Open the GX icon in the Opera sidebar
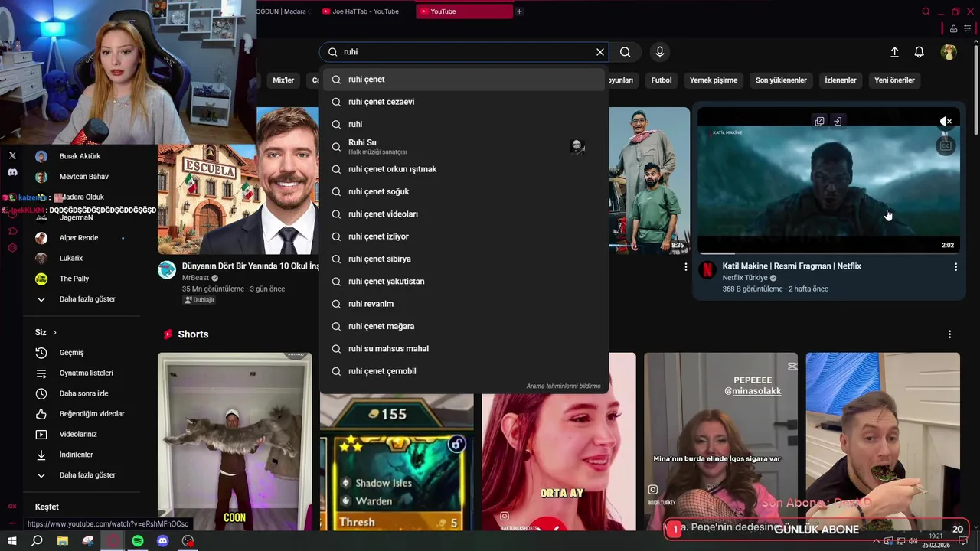The width and height of the screenshot is (980, 551). point(12,507)
